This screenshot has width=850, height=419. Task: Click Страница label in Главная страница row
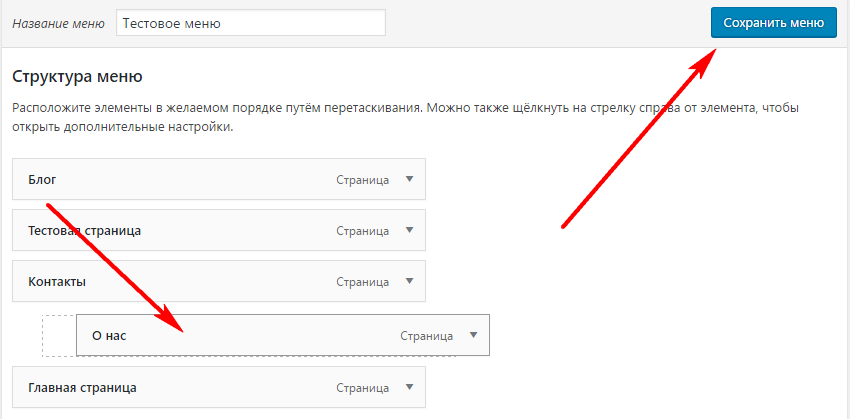click(363, 388)
